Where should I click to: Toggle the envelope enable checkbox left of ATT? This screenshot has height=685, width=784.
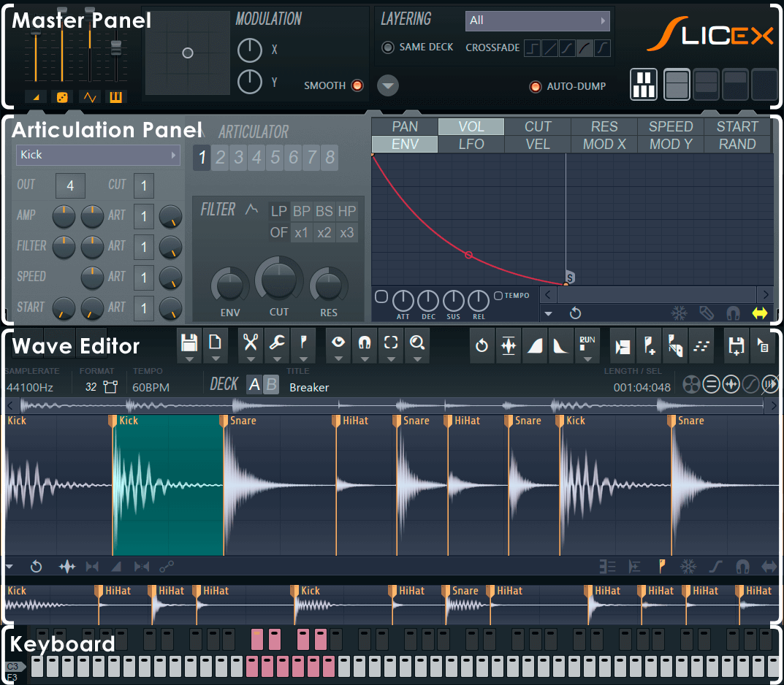point(381,296)
